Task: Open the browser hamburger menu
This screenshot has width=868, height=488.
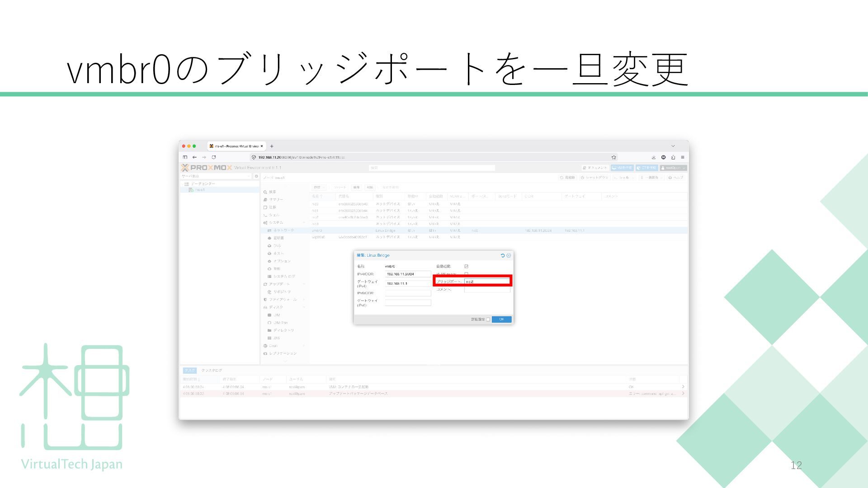Action: pos(682,157)
